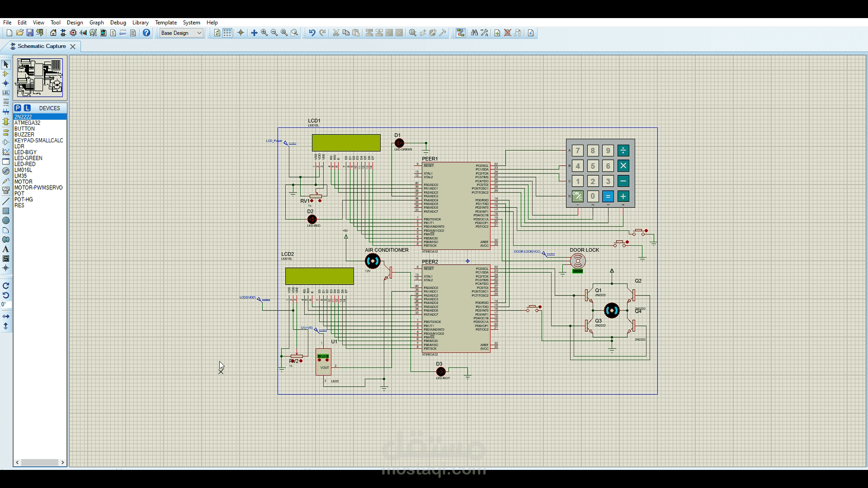Toggle the wire autorouter button

click(460, 33)
